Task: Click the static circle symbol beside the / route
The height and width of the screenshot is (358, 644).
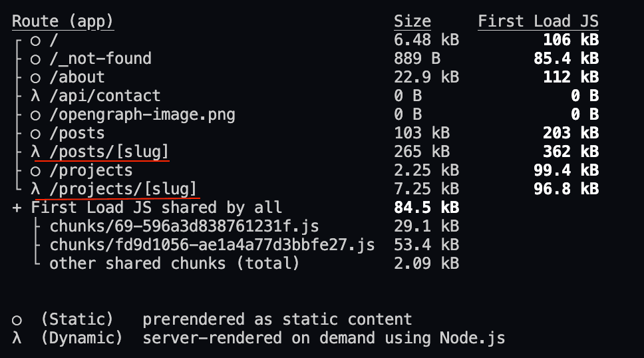Action: [36, 41]
